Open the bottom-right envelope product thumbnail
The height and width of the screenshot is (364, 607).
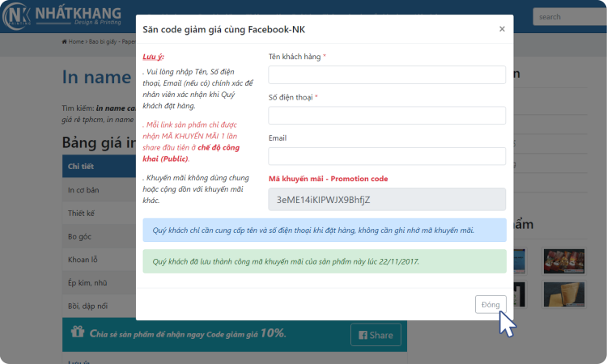coord(564,294)
